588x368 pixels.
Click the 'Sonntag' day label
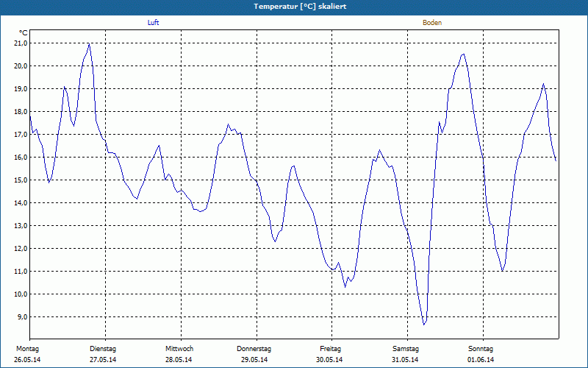click(x=481, y=349)
